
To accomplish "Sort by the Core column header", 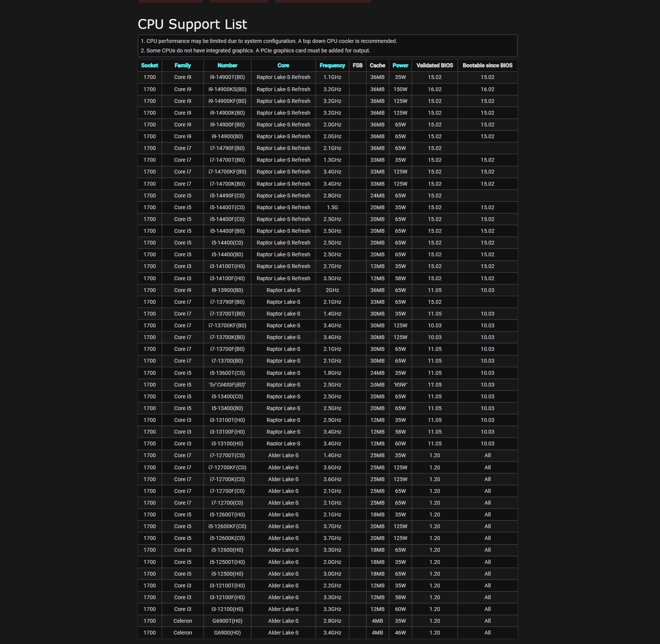I will tap(283, 65).
